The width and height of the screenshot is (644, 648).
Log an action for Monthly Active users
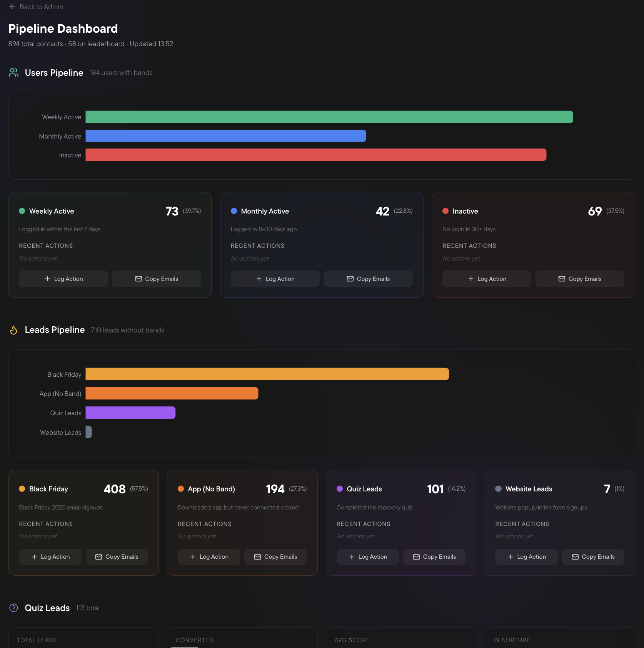[x=275, y=279]
